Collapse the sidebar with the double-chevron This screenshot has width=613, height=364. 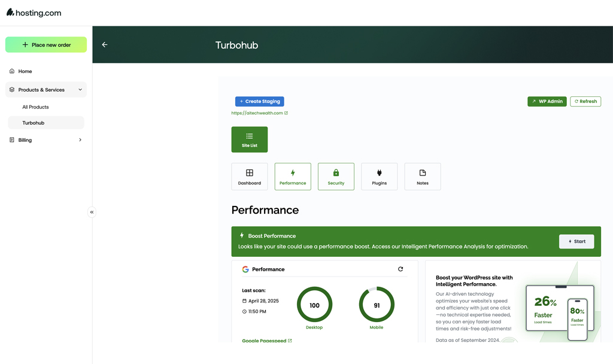point(92,212)
